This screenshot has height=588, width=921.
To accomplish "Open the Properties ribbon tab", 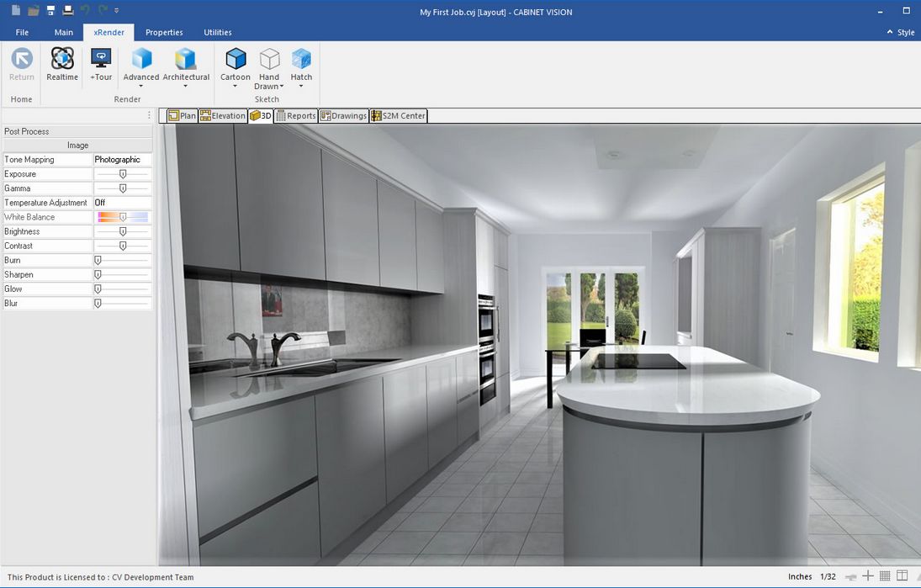I will click(x=163, y=32).
